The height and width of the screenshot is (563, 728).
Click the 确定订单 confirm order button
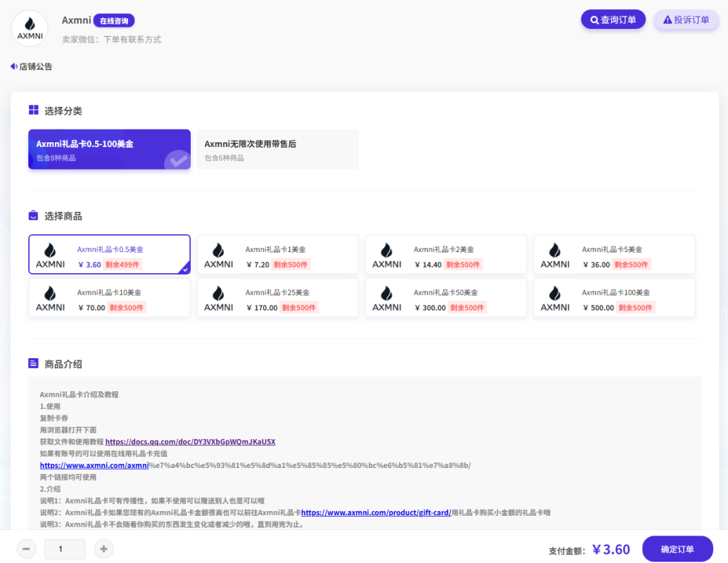tap(677, 549)
